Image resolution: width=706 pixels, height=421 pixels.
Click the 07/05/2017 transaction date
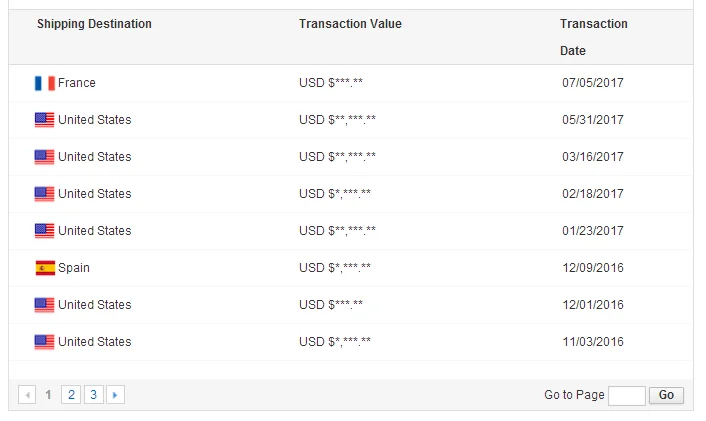tap(593, 83)
